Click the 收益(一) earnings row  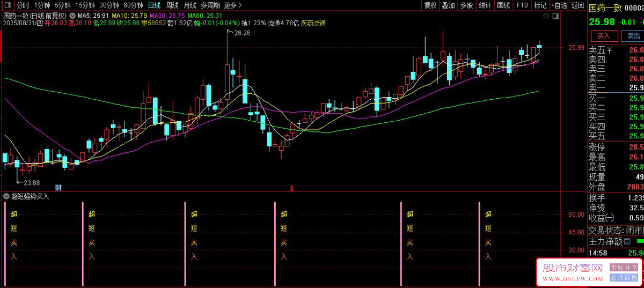coord(616,218)
